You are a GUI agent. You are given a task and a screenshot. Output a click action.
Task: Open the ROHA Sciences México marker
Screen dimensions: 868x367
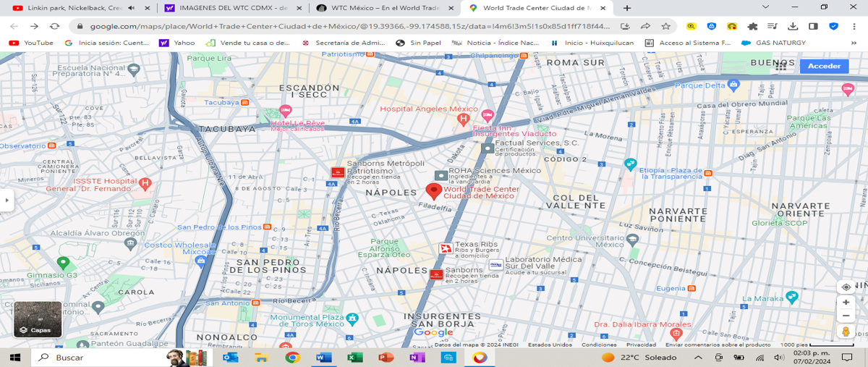441,175
